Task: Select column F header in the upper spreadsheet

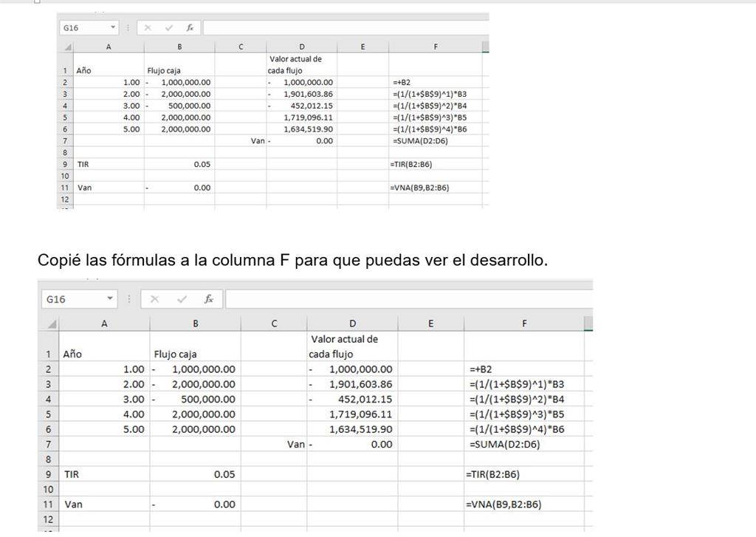Action: pos(436,47)
